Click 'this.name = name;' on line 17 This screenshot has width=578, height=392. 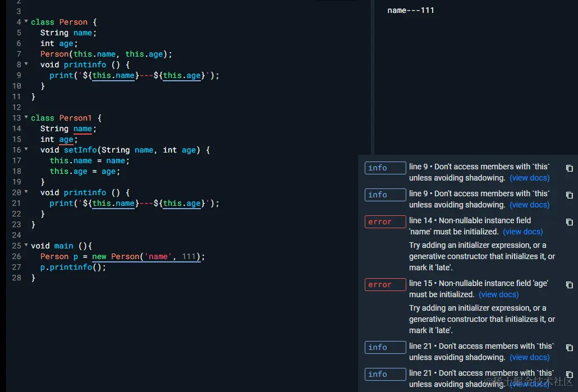click(90, 160)
